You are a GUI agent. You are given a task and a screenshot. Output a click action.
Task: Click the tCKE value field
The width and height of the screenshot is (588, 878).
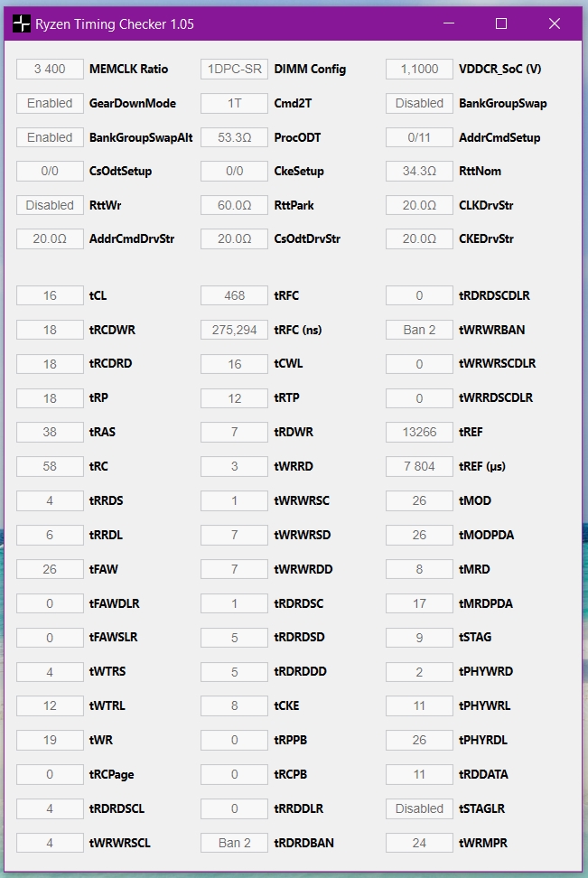point(234,705)
